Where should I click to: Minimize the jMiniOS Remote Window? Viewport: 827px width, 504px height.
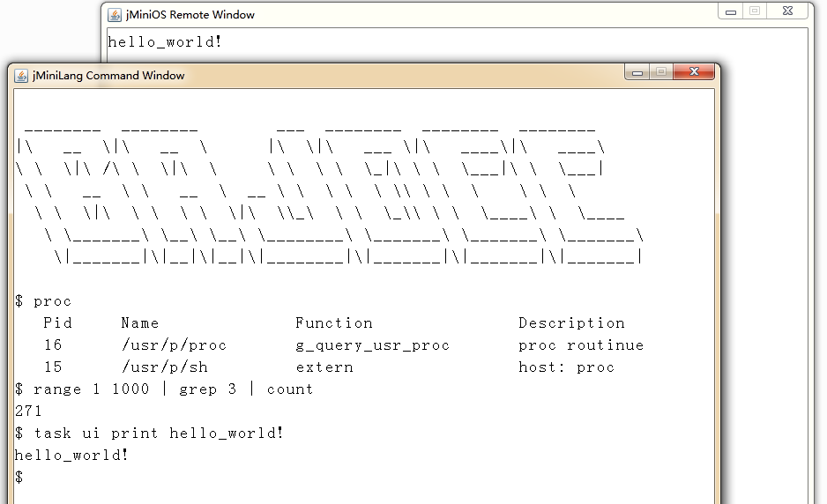[x=731, y=11]
